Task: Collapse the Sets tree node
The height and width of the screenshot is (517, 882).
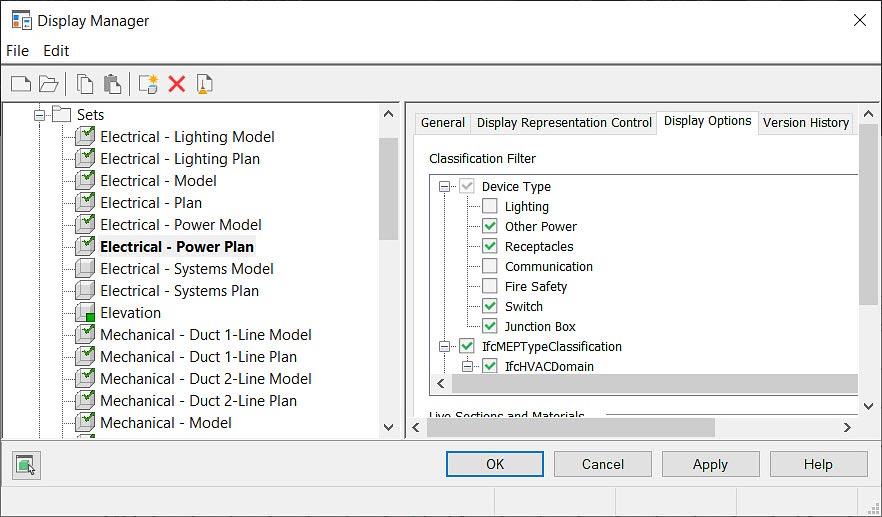Action: coord(40,115)
